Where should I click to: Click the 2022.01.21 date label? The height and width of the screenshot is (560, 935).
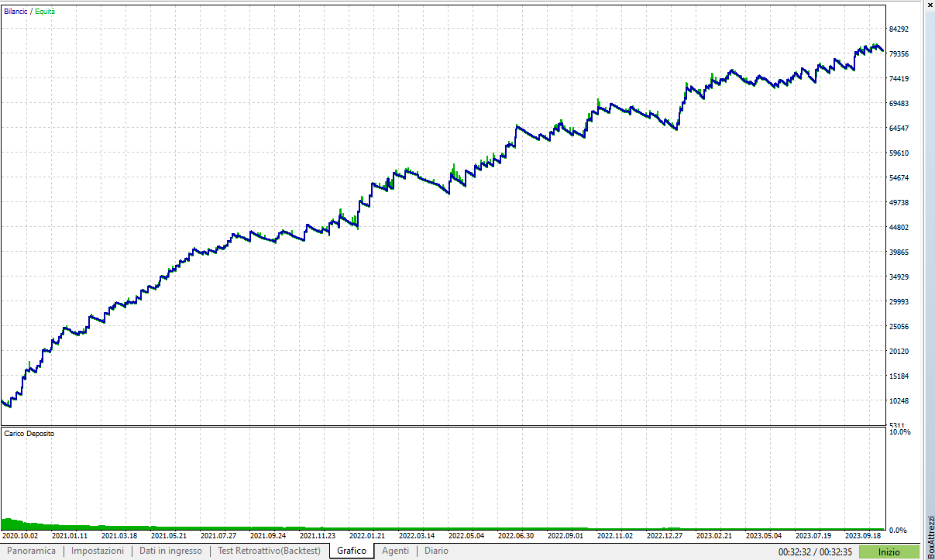(x=367, y=535)
